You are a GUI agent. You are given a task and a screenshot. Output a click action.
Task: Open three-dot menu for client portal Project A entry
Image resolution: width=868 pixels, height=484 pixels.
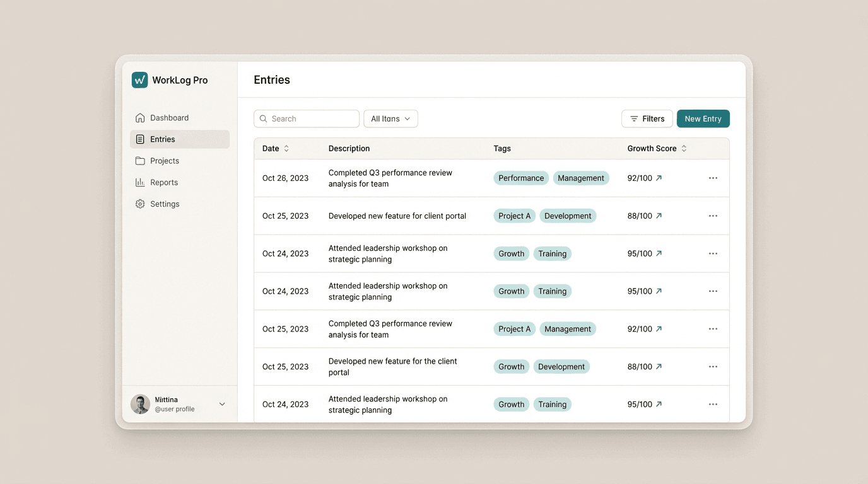[713, 216]
